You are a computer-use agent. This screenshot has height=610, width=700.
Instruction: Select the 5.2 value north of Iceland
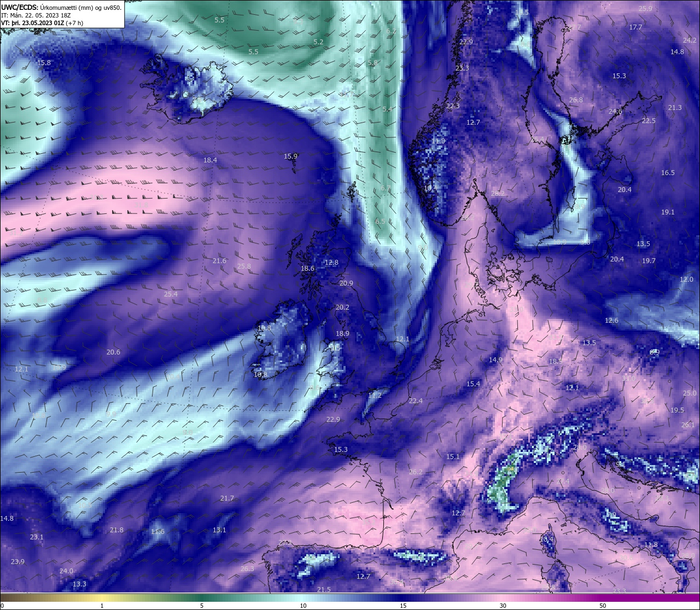[x=318, y=42]
